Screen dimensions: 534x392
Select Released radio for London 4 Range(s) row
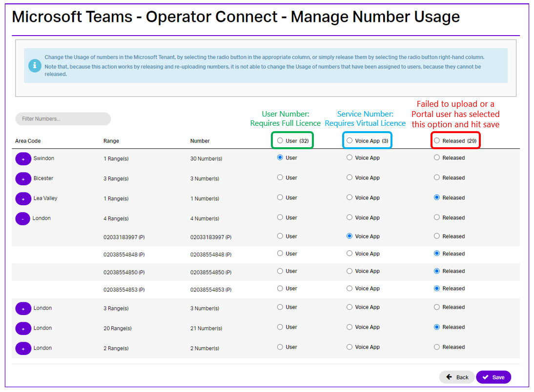(437, 217)
